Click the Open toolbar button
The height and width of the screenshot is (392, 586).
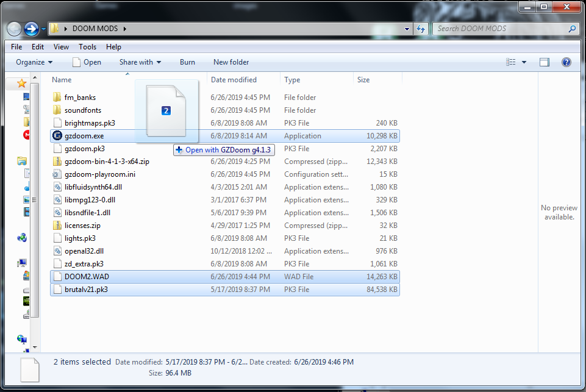(87, 62)
